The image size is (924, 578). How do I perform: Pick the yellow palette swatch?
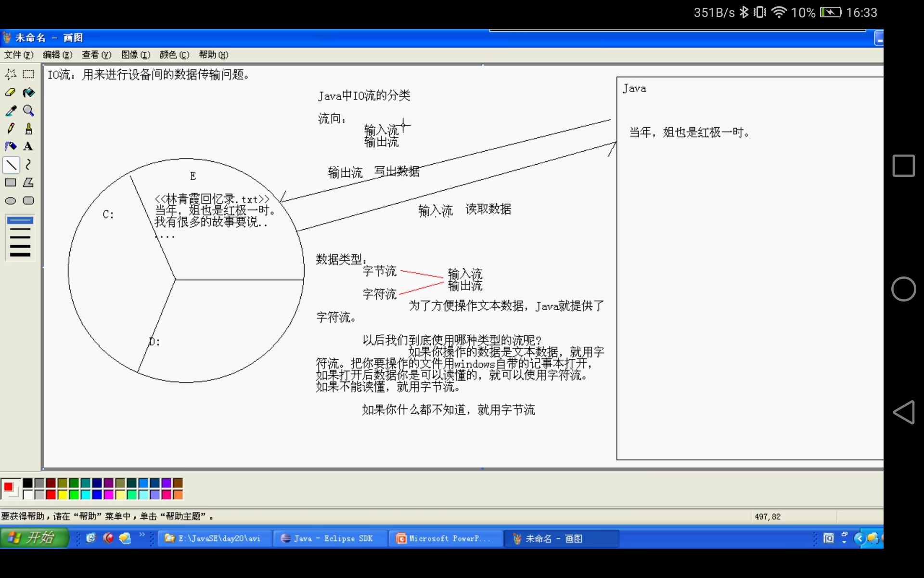(63, 495)
